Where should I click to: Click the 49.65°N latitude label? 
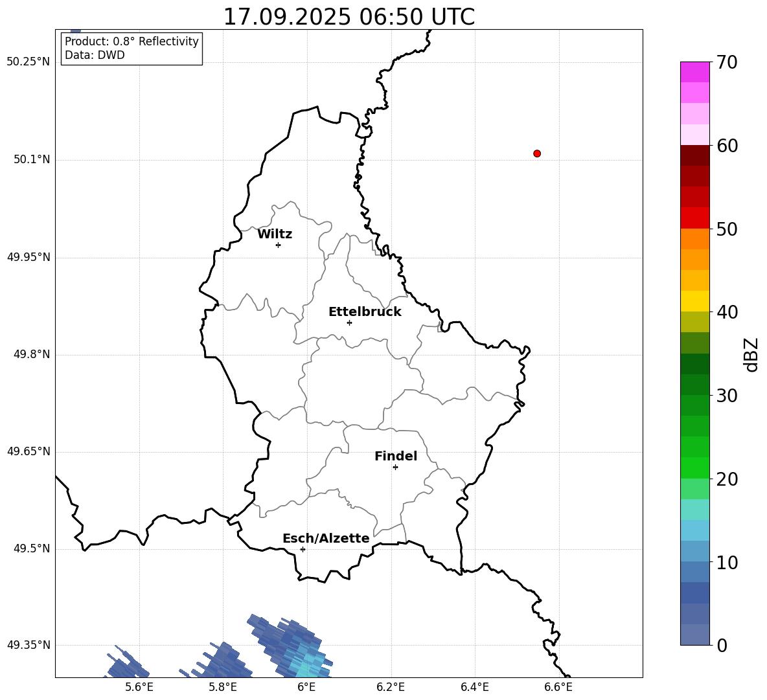pyautogui.click(x=29, y=451)
